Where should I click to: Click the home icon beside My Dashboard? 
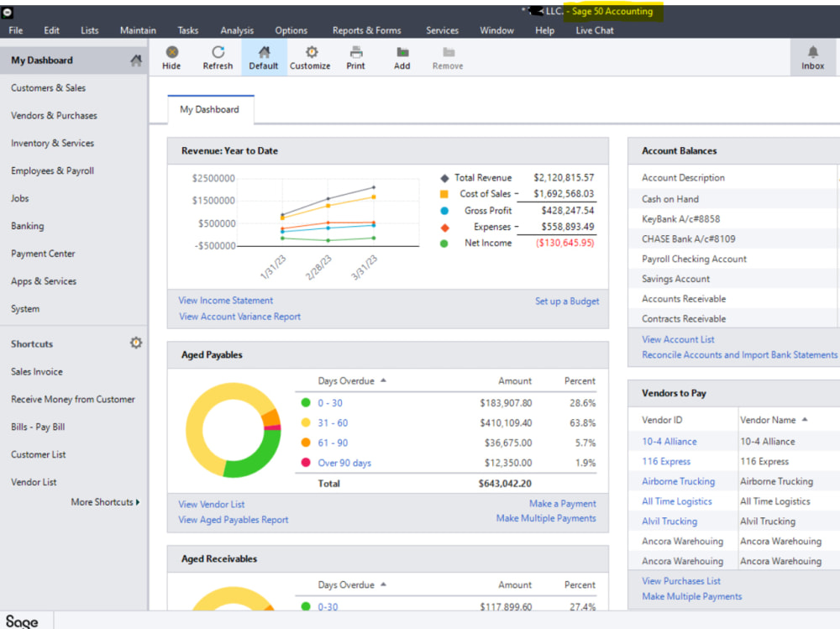pos(136,60)
